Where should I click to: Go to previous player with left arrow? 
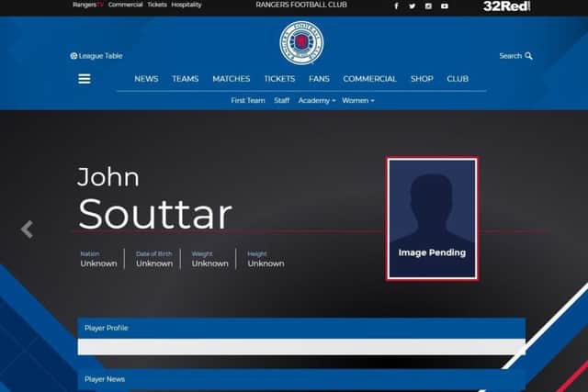point(27,229)
